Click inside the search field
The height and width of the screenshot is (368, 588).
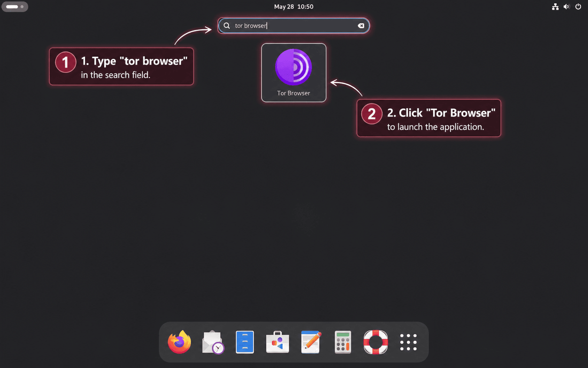[293, 26]
